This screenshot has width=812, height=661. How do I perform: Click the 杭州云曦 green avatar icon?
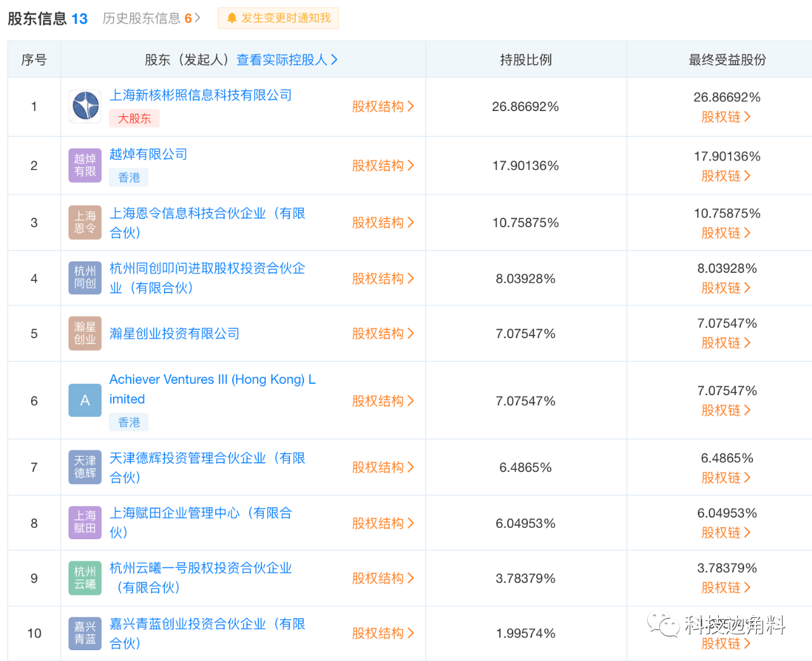tap(85, 578)
